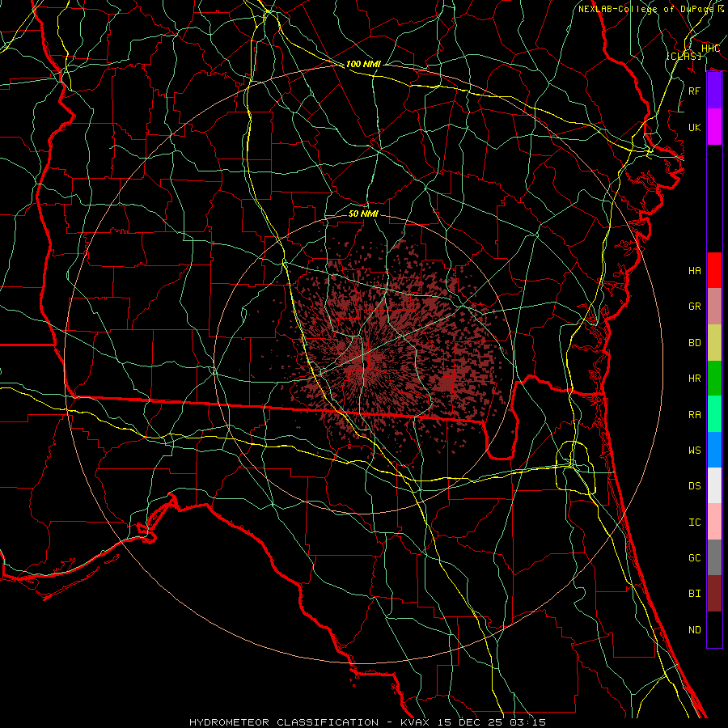The width and height of the screenshot is (728, 728).
Task: Click the "HR" legend label
Action: click(x=694, y=379)
